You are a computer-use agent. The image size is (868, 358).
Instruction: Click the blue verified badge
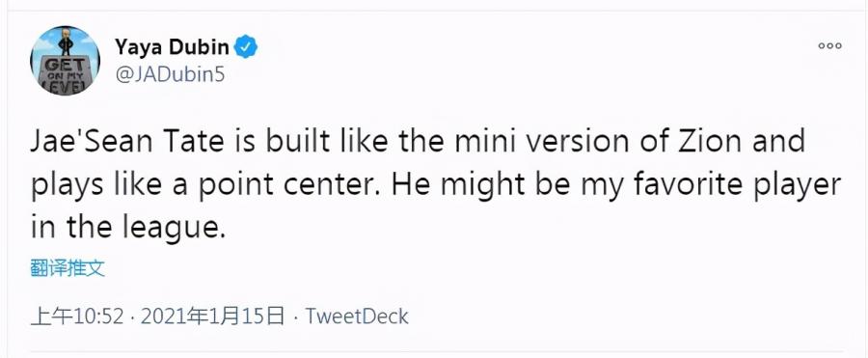245,47
